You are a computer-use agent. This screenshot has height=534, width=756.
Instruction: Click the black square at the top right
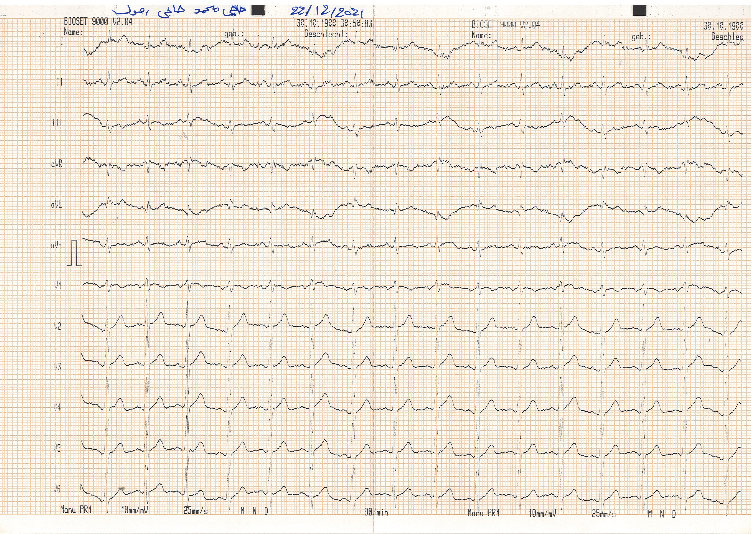(639, 11)
